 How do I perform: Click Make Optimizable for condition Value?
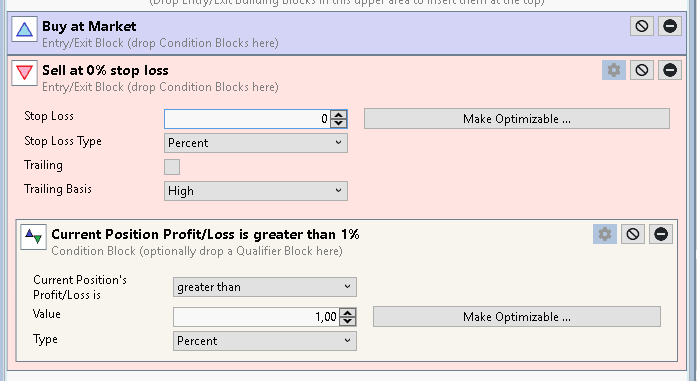tap(517, 317)
